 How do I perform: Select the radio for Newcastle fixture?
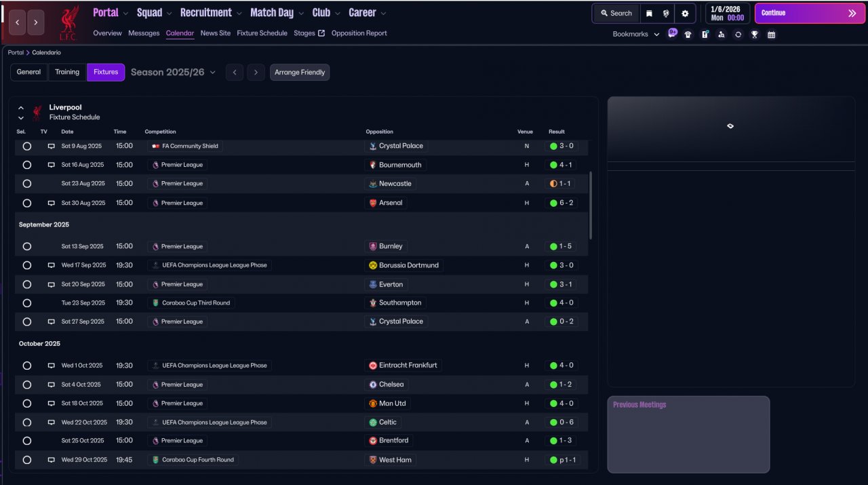26,184
